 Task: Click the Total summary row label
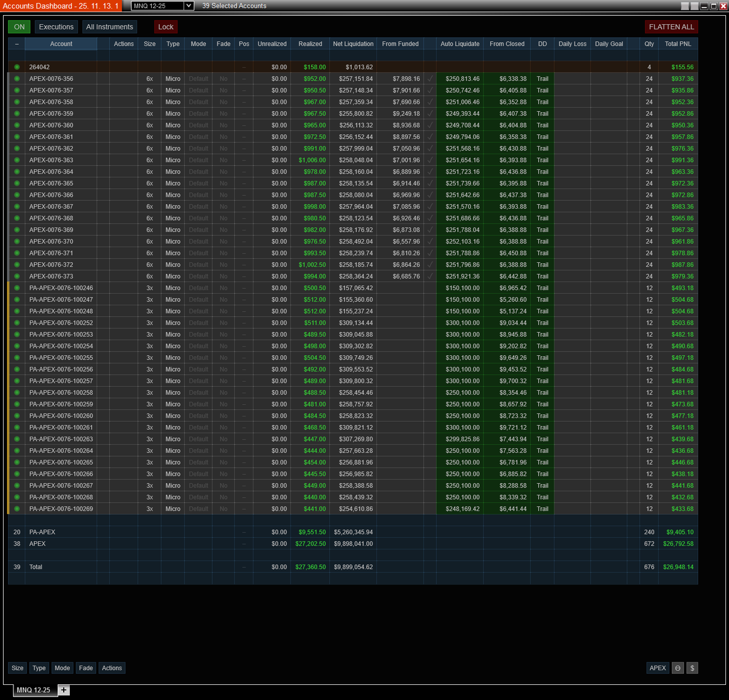36,567
